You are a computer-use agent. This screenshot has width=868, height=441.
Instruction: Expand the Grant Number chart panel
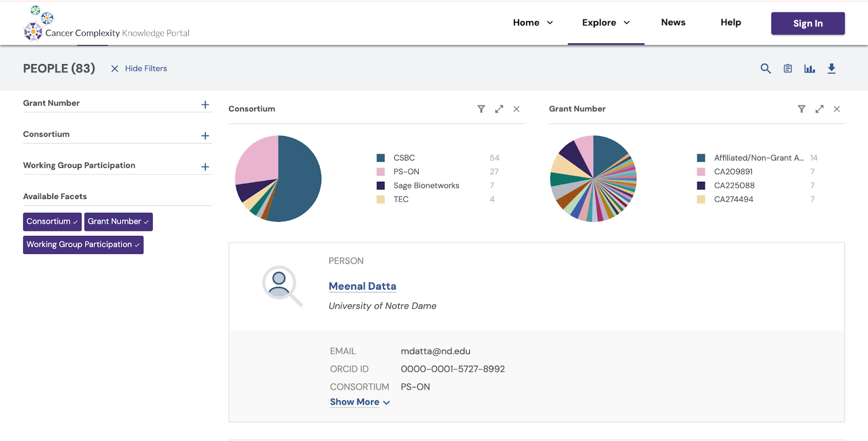point(819,109)
